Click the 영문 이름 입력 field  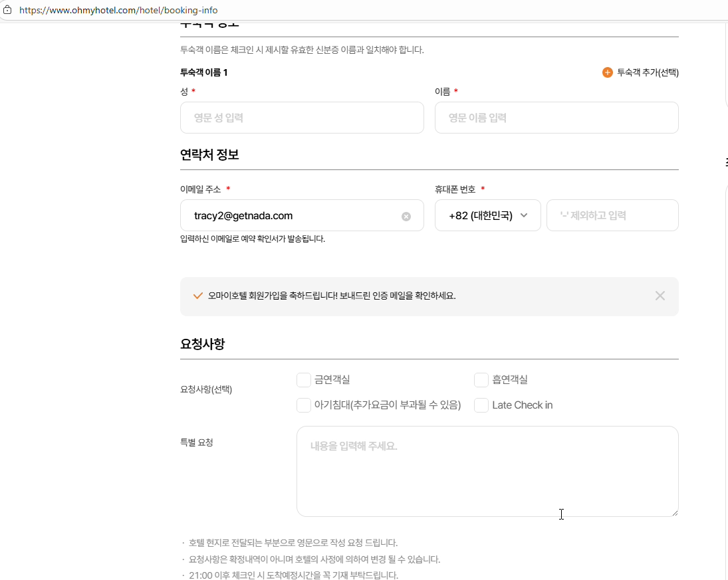[556, 118]
